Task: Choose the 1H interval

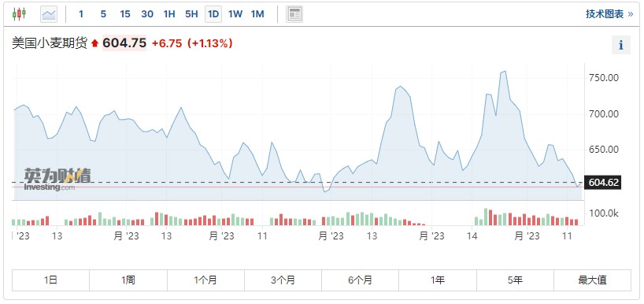Action: pos(169,14)
